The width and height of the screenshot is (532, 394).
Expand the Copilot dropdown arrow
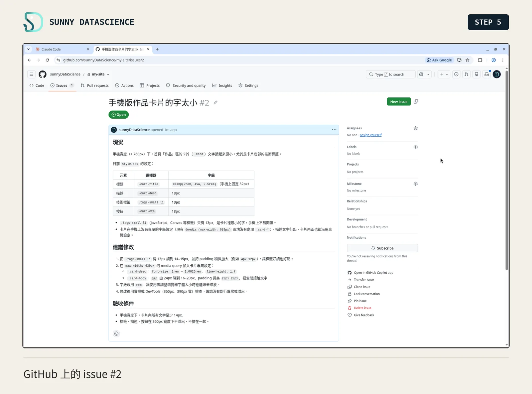click(x=428, y=74)
